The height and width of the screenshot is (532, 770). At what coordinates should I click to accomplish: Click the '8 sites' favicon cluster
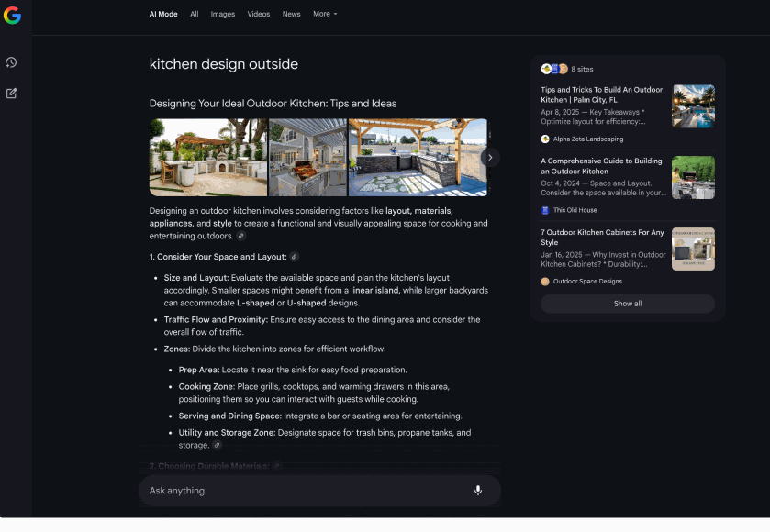552,68
